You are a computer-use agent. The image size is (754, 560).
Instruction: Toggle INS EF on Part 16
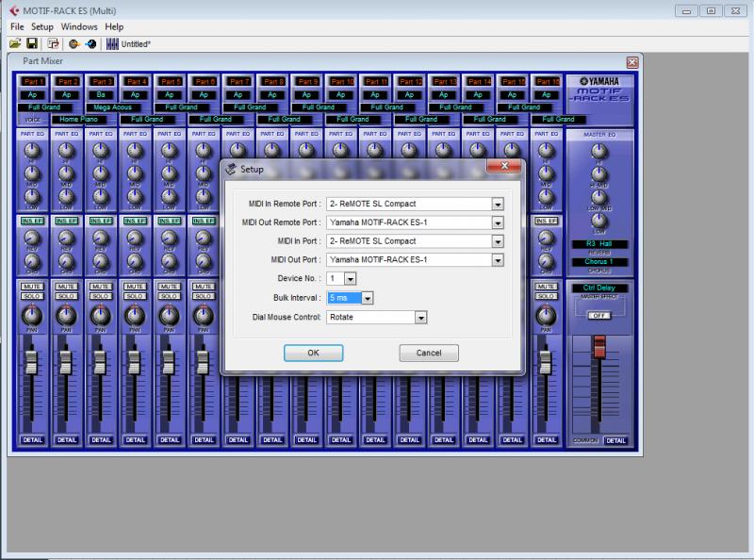(546, 221)
